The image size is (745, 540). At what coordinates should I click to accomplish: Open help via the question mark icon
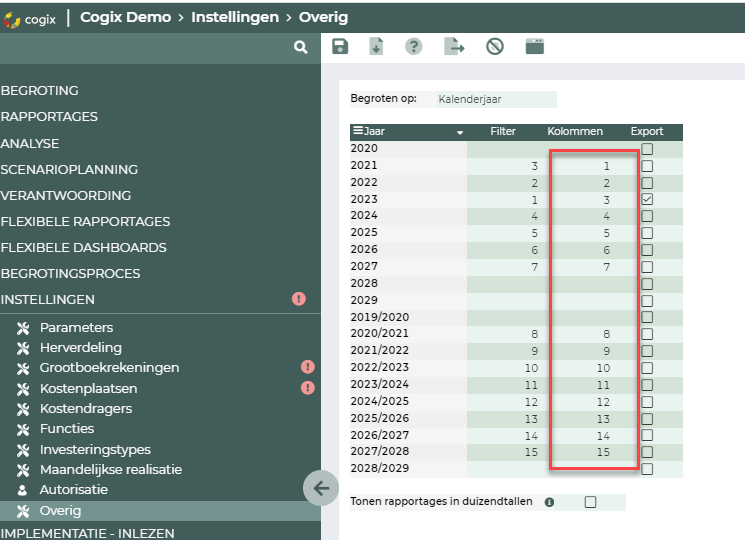[x=413, y=47]
